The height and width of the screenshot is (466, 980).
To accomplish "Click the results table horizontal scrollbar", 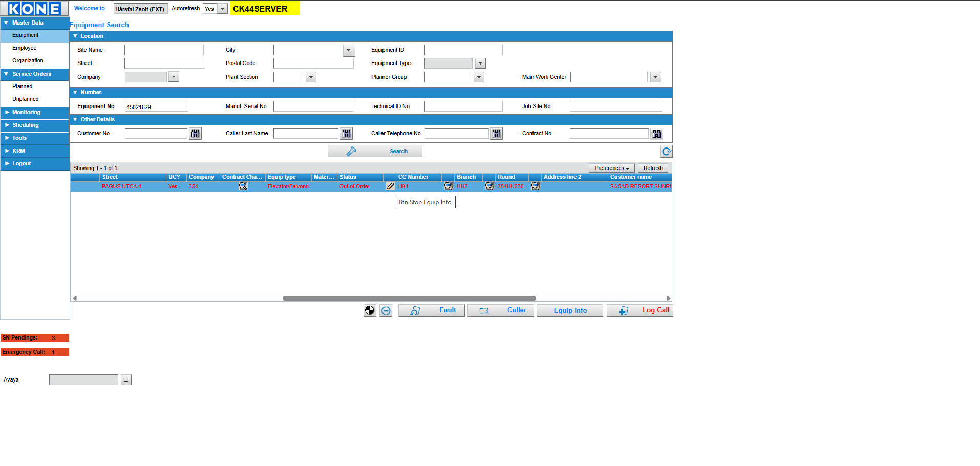I will (409, 298).
